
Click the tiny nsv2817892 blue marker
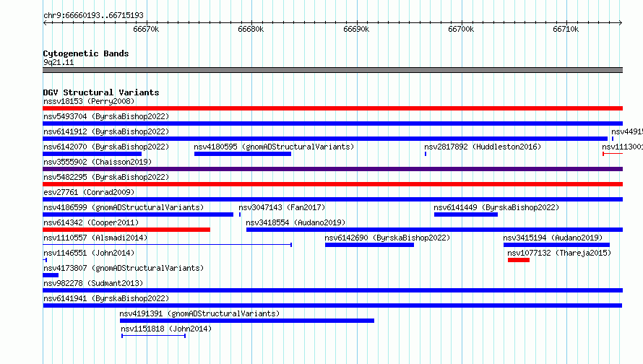coord(426,154)
